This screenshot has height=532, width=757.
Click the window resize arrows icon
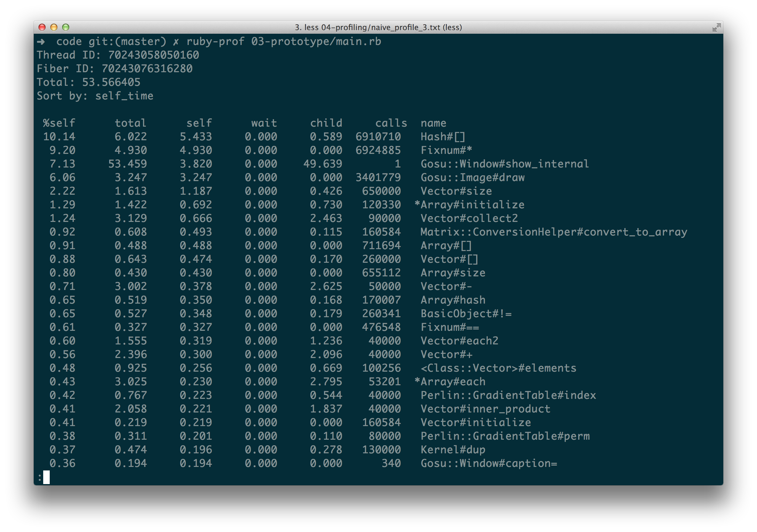[717, 27]
